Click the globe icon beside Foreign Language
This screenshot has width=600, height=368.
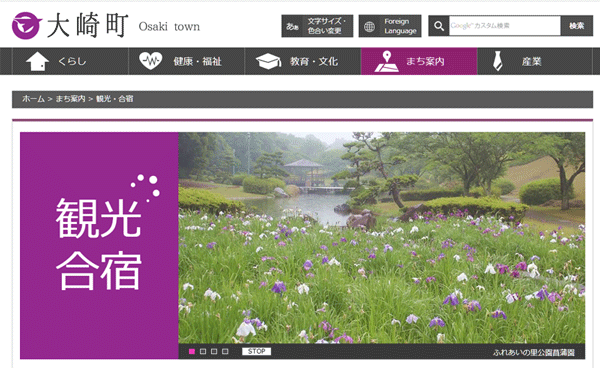(369, 26)
